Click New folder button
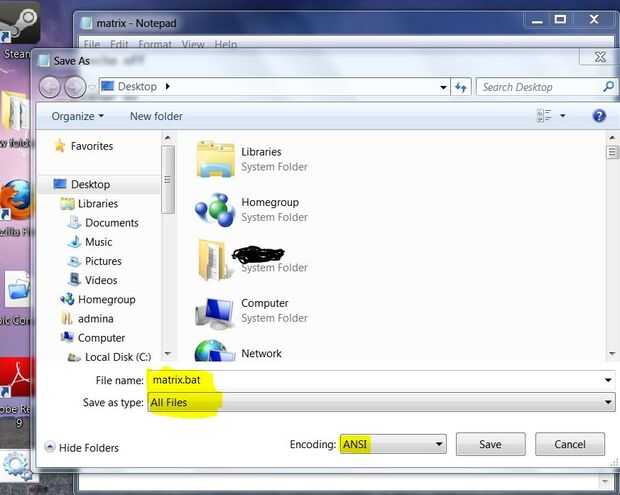The width and height of the screenshot is (620, 495). coord(156,116)
